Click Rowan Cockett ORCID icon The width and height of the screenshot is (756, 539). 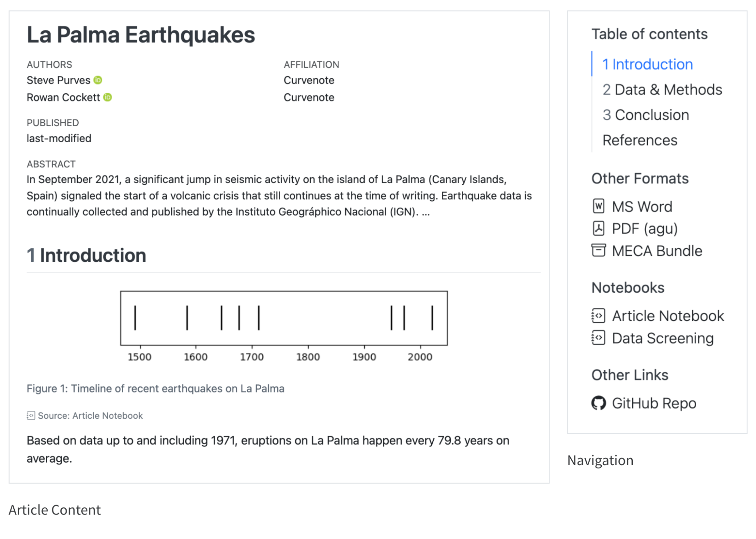(x=108, y=97)
